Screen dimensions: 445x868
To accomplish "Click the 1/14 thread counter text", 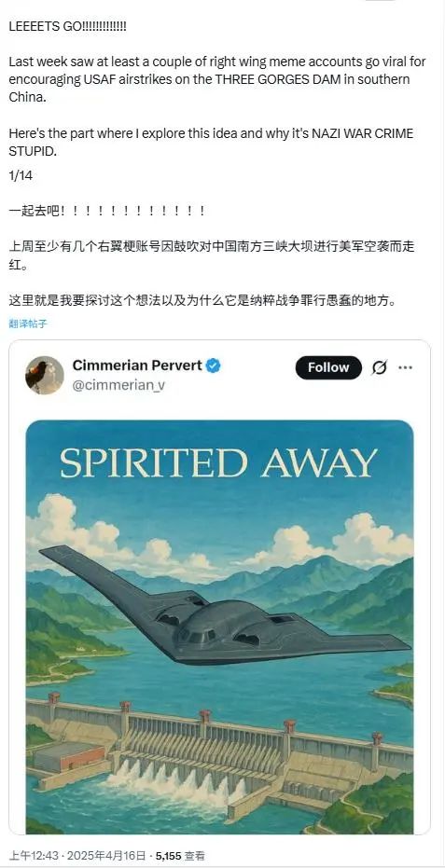I will click(x=21, y=176).
